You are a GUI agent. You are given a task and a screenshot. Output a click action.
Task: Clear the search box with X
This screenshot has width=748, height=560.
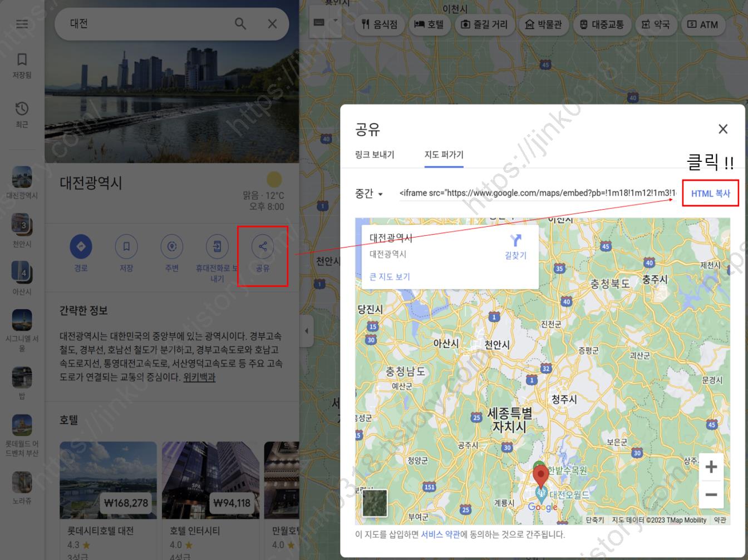tap(272, 24)
